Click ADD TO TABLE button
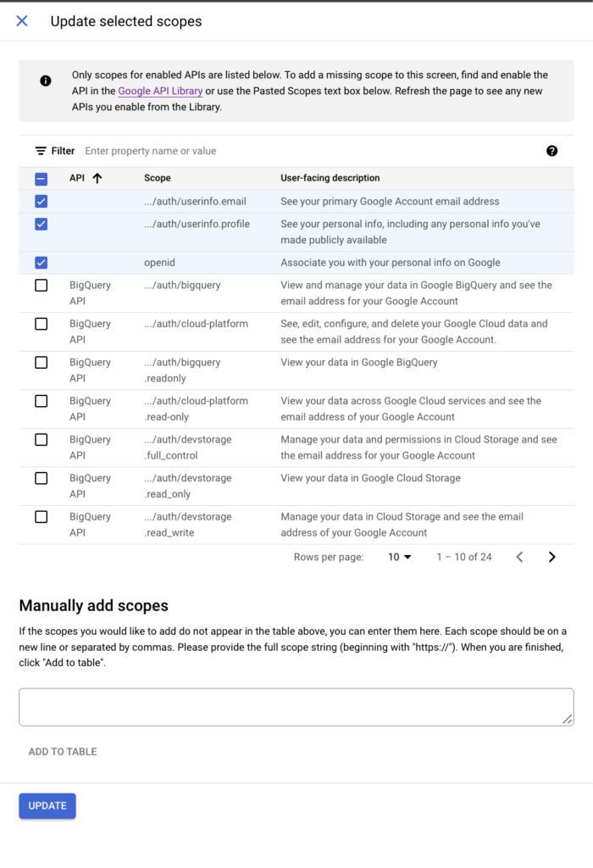This screenshot has height=868, width=593. pos(63,752)
